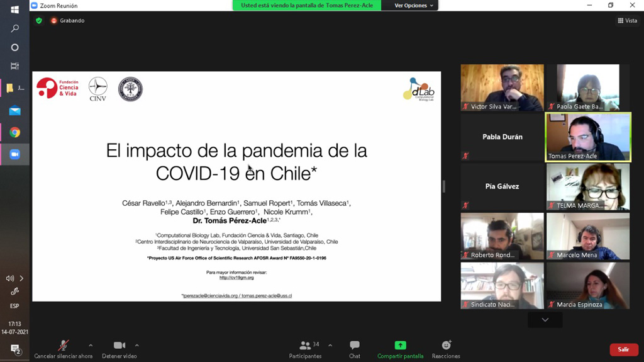644x362 pixels.
Task: Unmute with Cancelar silenciar ahora microphone
Action: (64, 349)
